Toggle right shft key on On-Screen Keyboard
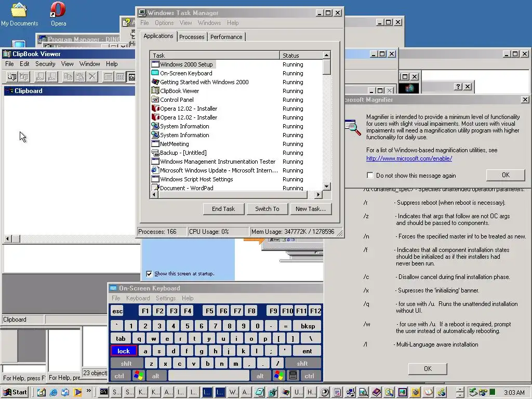 [302, 363]
